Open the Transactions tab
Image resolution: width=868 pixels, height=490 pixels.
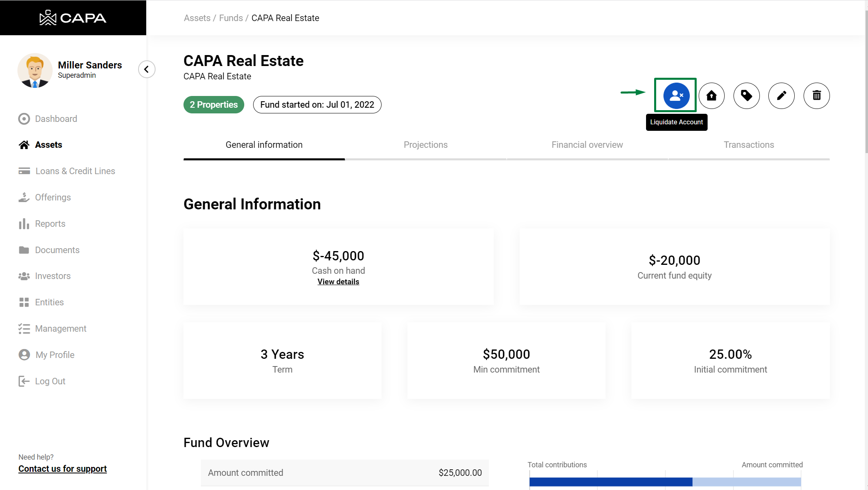click(749, 145)
